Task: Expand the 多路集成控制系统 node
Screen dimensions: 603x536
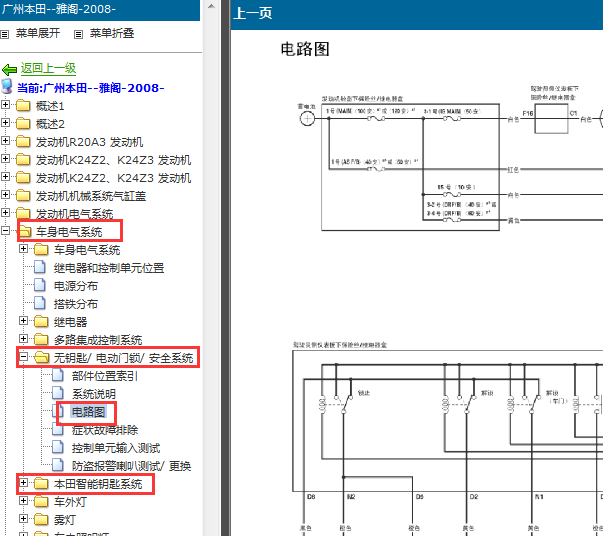Action: tap(23, 338)
